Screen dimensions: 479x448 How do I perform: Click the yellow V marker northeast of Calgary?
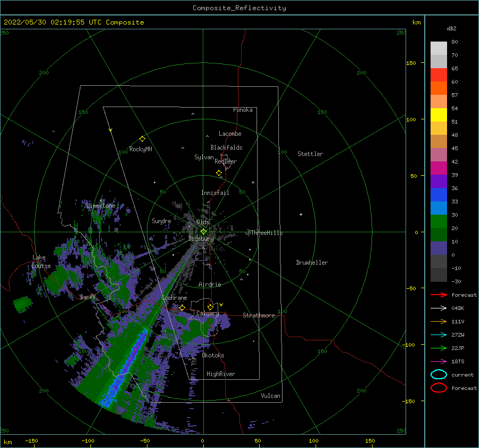pos(221,305)
